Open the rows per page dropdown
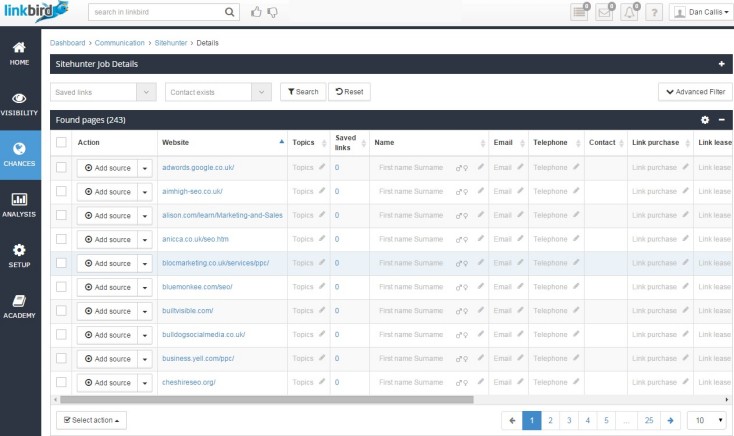 [x=707, y=420]
